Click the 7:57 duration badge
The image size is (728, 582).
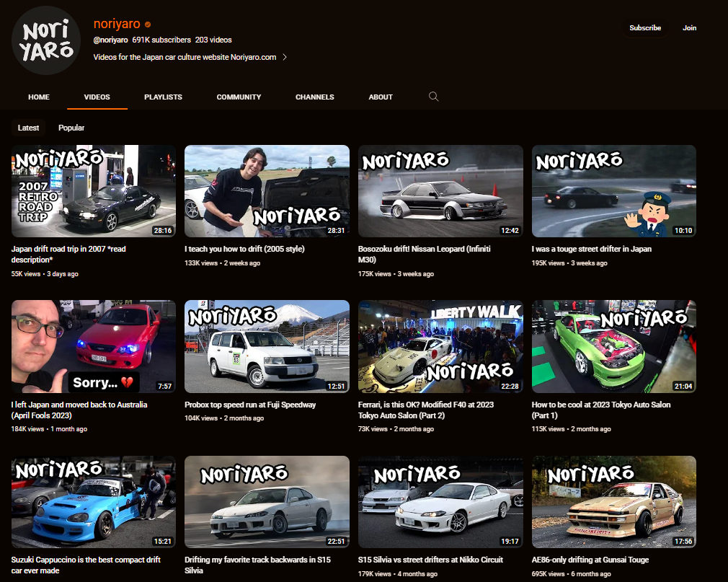164,386
